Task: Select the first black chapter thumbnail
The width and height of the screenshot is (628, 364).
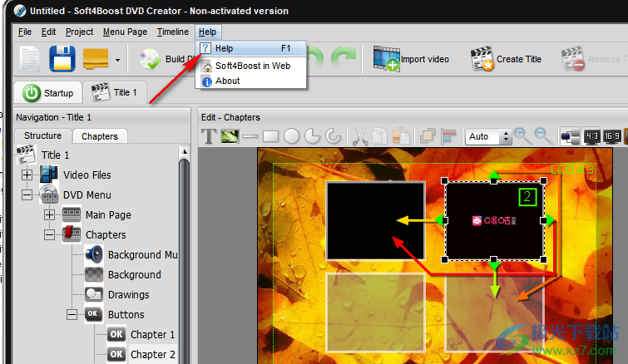Action: point(376,221)
